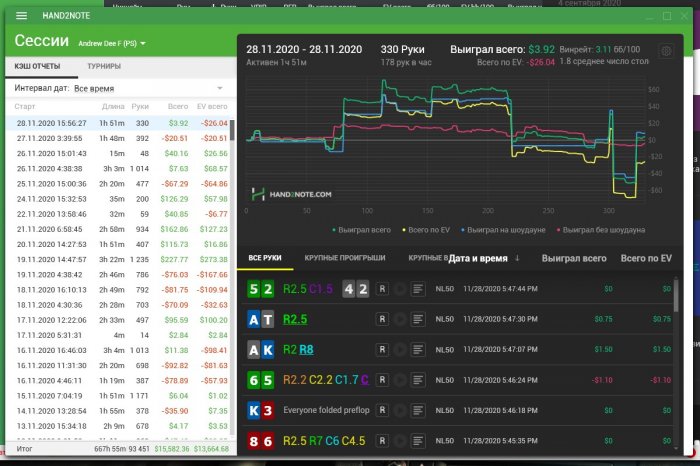Play the AT hand with play icon
Screen dimensions: 700x466
point(400,319)
